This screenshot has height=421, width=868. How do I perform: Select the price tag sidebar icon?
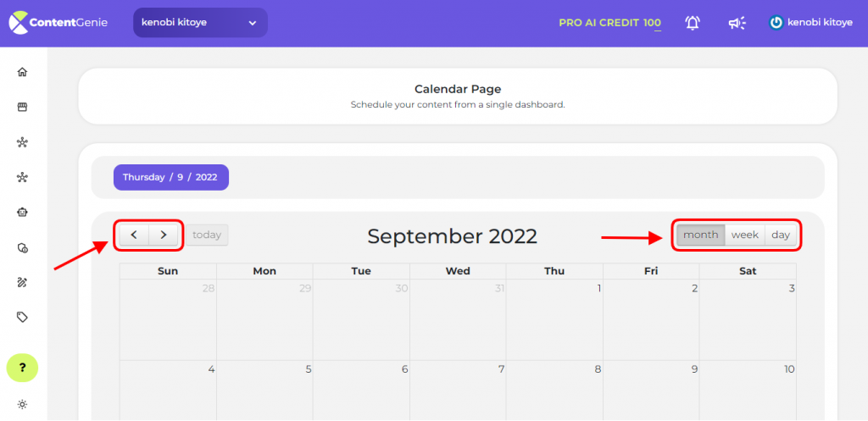(x=22, y=317)
